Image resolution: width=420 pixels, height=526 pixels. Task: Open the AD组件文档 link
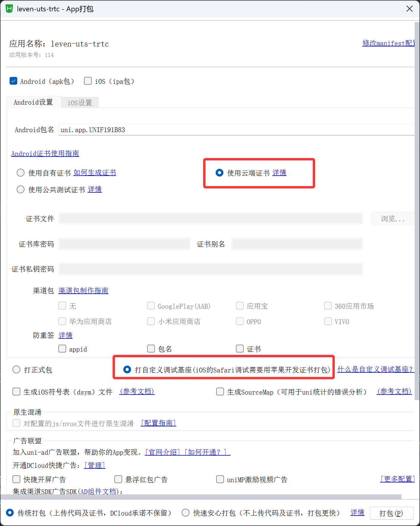[98, 491]
